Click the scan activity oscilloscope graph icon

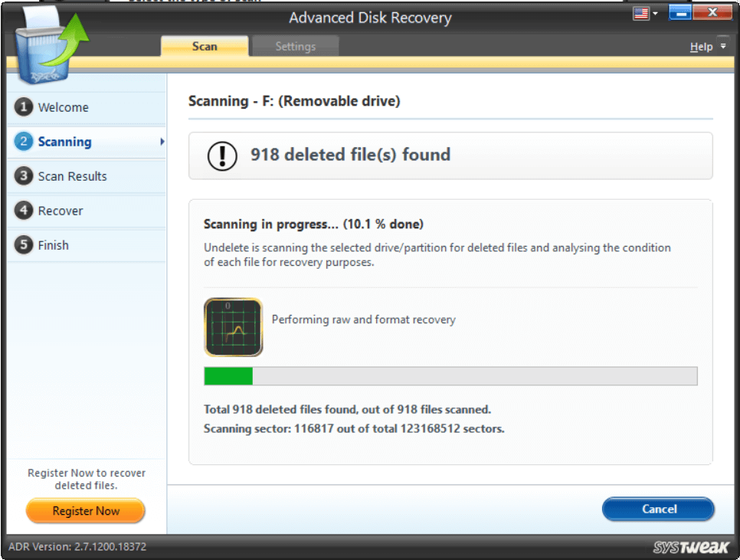(233, 327)
